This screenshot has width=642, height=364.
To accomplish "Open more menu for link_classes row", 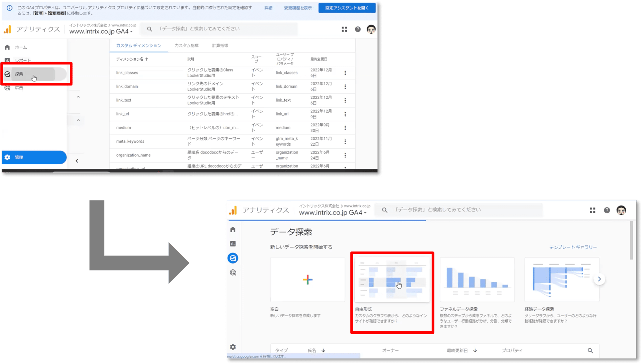I will pos(345,73).
